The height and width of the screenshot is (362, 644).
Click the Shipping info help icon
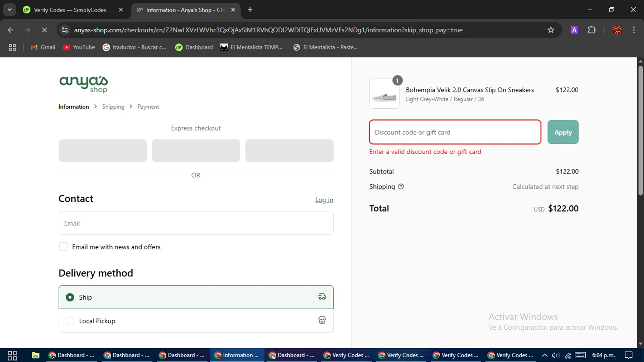(401, 187)
